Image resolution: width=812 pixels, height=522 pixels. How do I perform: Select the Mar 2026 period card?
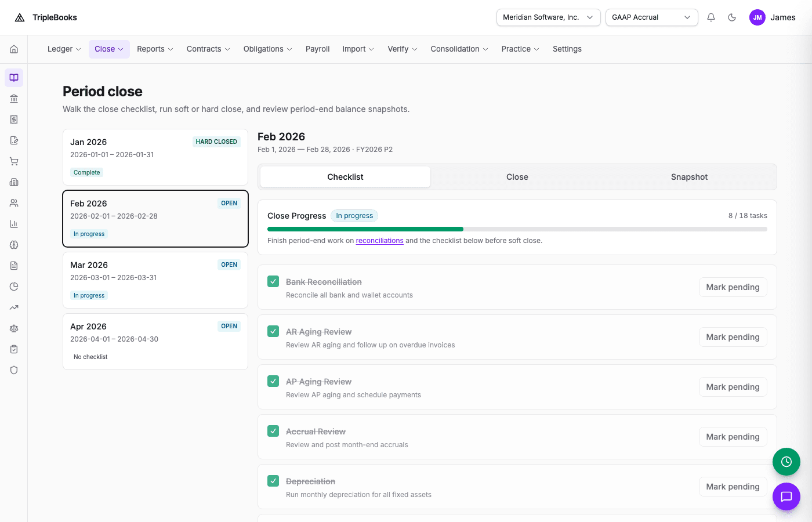click(155, 280)
